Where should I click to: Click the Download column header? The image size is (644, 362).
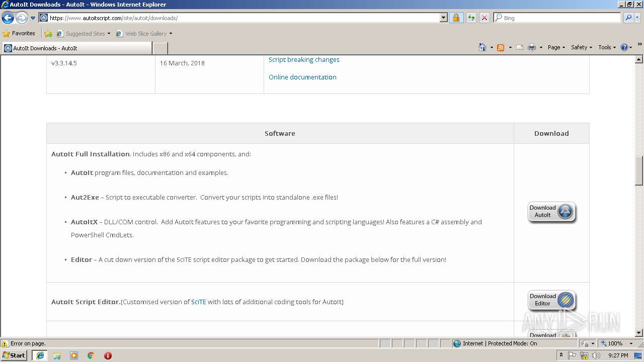tap(551, 133)
